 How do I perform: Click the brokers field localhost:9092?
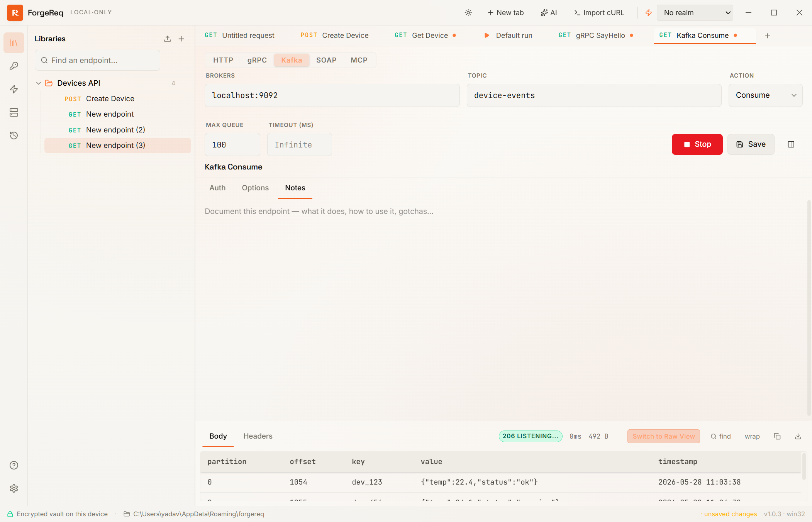332,95
